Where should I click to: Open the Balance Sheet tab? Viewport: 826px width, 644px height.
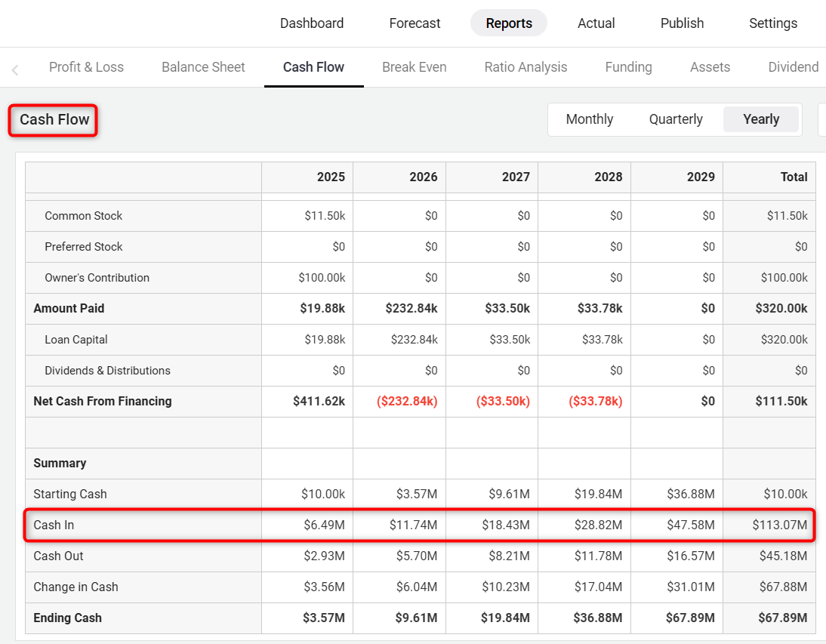(203, 67)
